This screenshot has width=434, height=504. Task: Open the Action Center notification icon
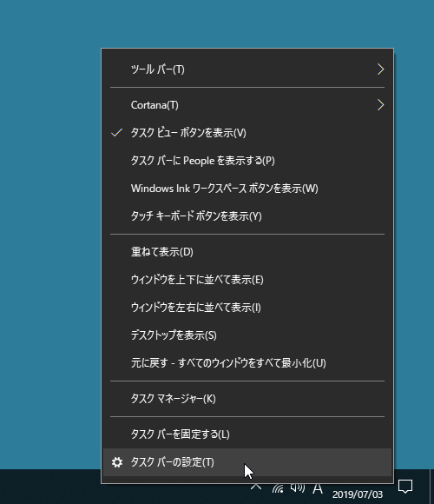[405, 487]
